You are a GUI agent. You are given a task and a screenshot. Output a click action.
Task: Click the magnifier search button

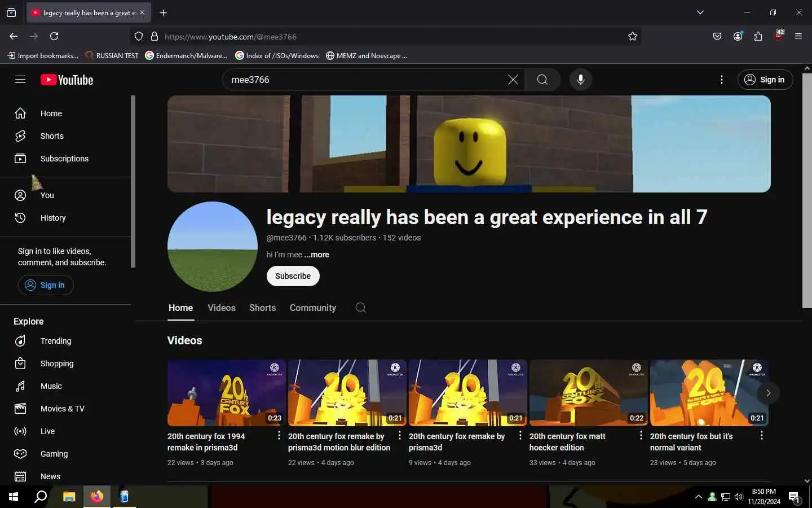click(x=542, y=80)
